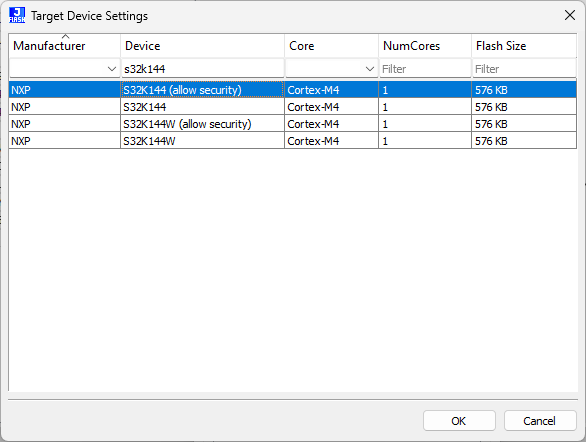Viewport: 586px width, 442px height.
Task: Click 576 KB in the plain S32K144 row
Action: (x=491, y=107)
